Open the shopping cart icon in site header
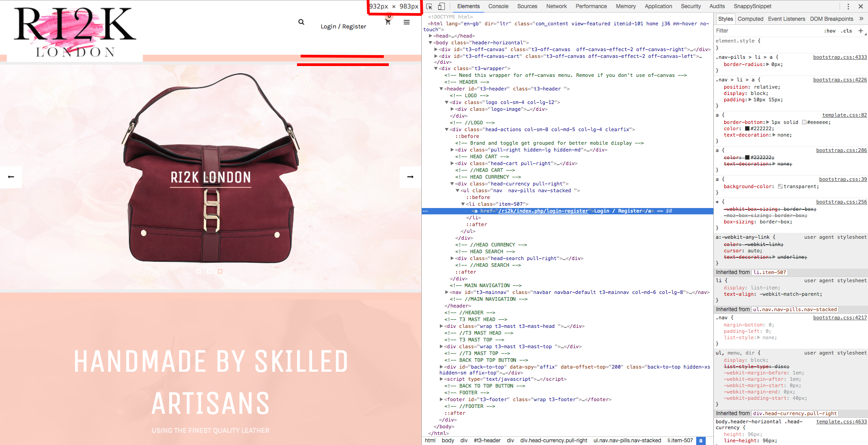 pyautogui.click(x=388, y=22)
